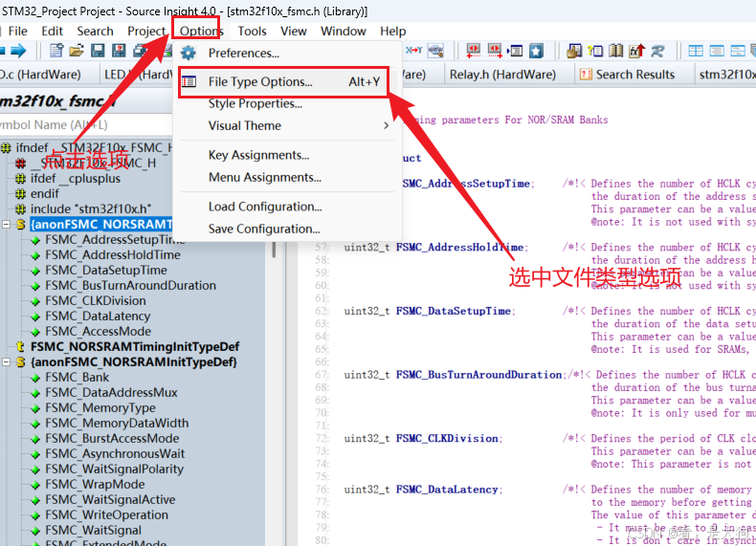
Task: Select Load Configuration... menu entry
Action: click(x=288, y=207)
